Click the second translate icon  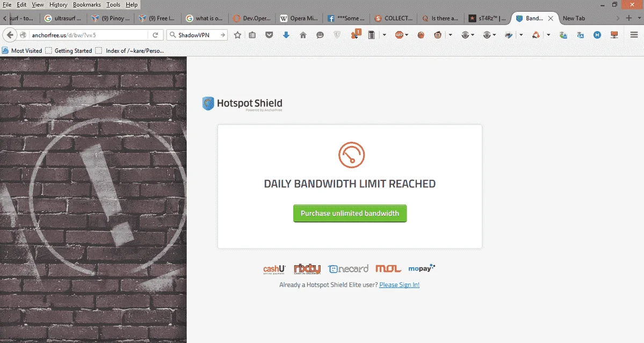tap(580, 35)
